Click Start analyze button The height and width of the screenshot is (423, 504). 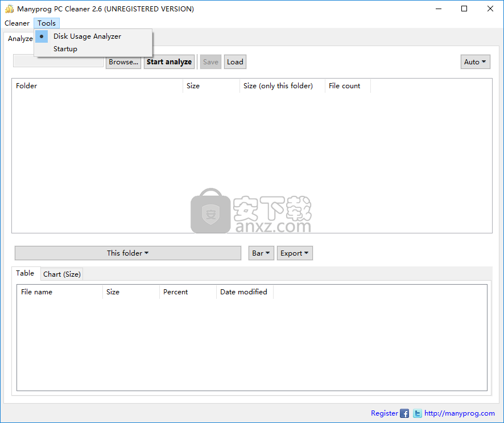pos(169,61)
